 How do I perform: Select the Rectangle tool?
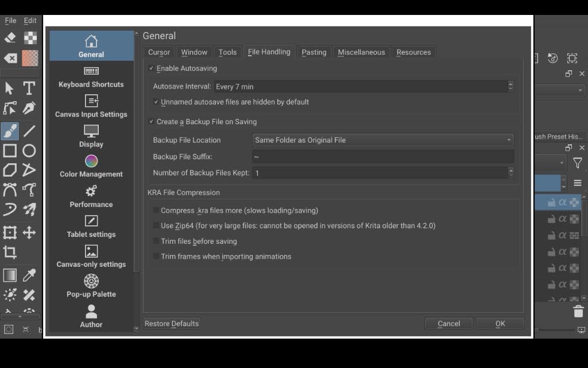coord(10,151)
